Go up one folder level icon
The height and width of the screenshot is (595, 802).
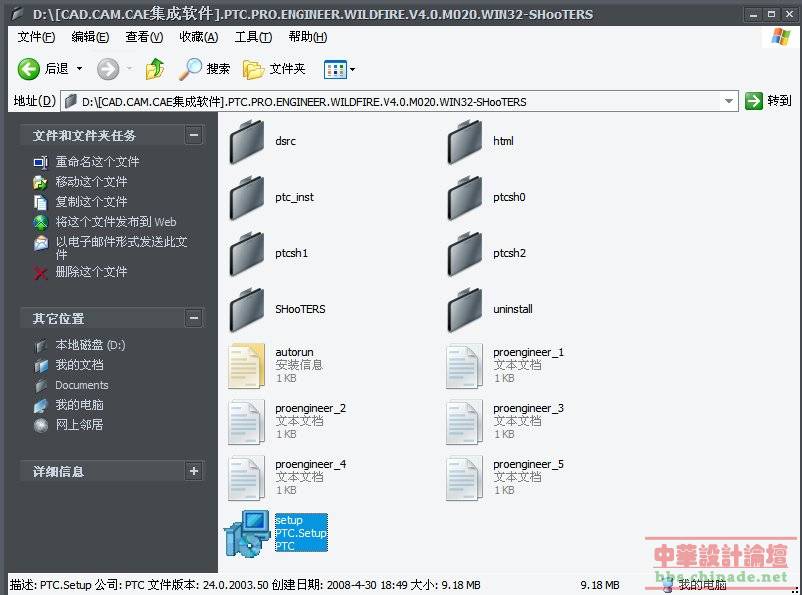(154, 69)
